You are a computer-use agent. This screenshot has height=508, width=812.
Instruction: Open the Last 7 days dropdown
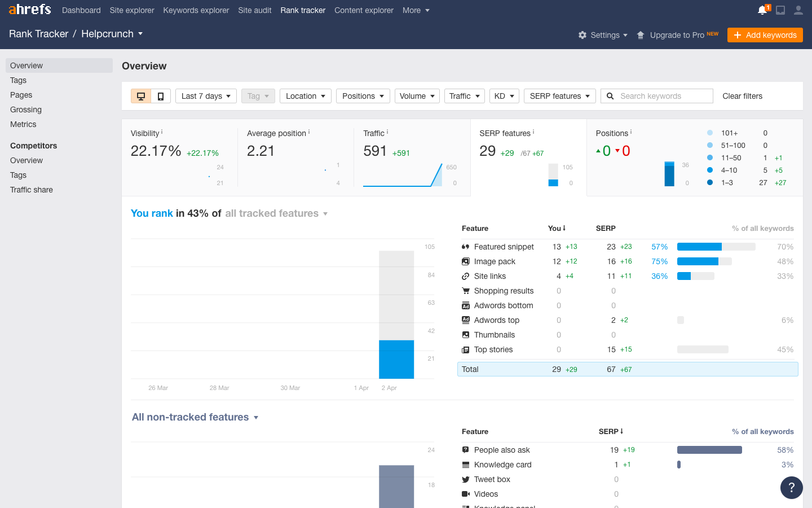coord(206,96)
